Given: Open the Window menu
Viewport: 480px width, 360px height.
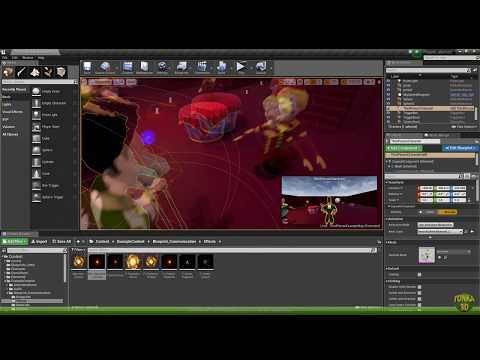Looking at the screenshot, I should [28, 58].
